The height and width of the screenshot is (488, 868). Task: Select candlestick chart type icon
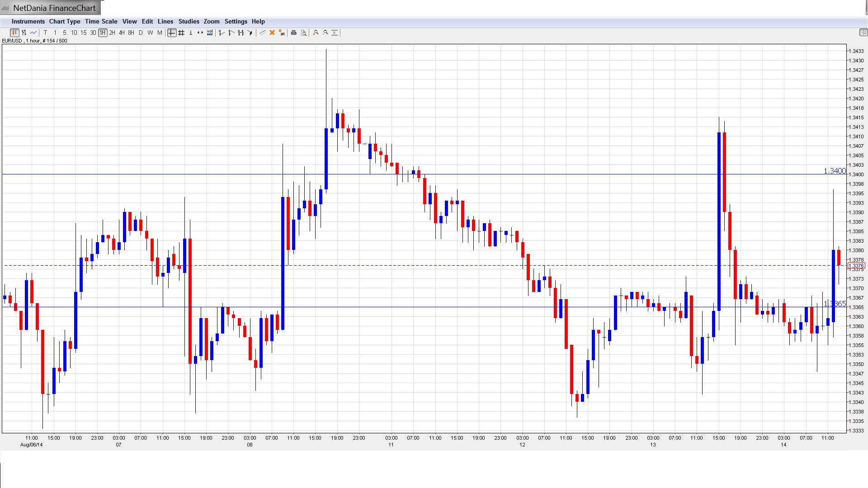point(14,33)
